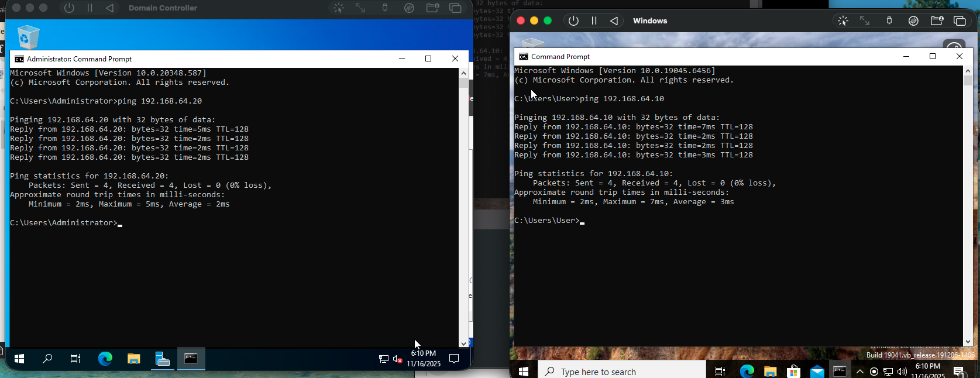The height and width of the screenshot is (378, 980).
Task: Open Microsoft Store on Windows VM taskbar
Action: [793, 371]
